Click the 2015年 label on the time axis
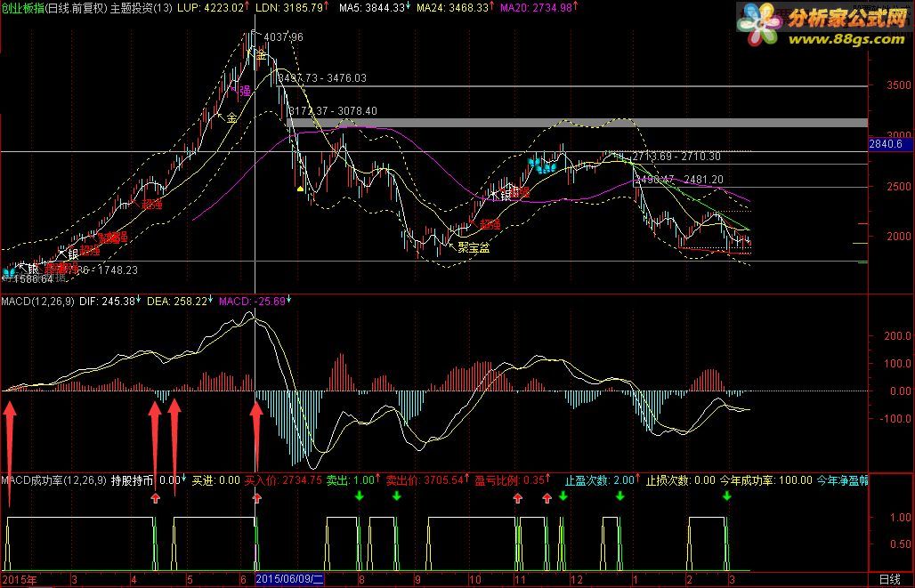 coord(20,580)
